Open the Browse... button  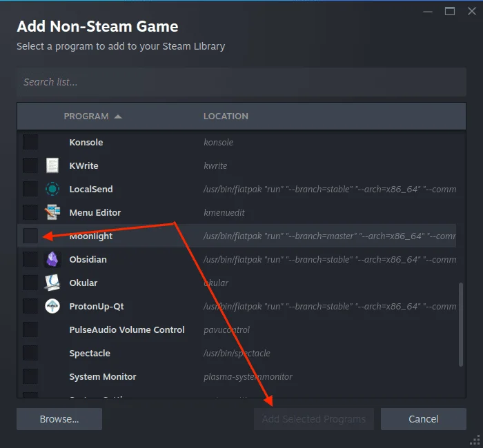click(59, 419)
